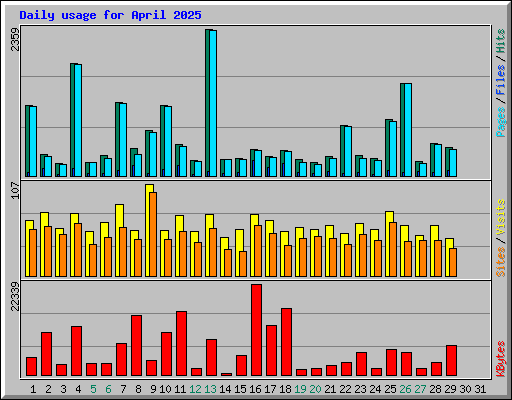The height and width of the screenshot is (400, 512).
Task: Click the red KBytes bar on day 11
Action: click(181, 343)
